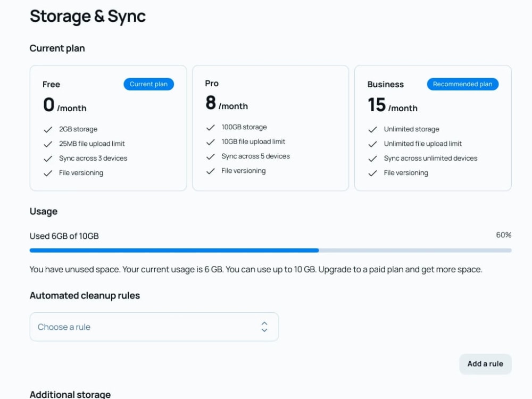
Task: Click the checkmark next to 100GB storage
Action: [x=211, y=127]
